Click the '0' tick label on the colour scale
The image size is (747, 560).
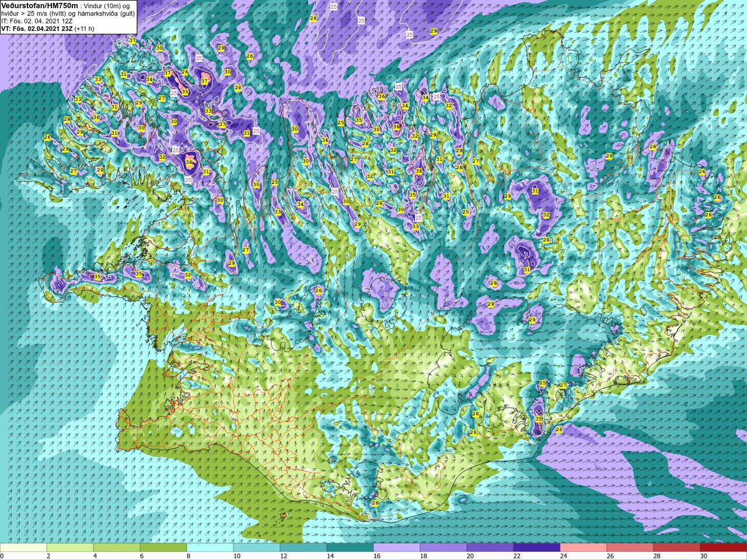[x=2, y=556]
